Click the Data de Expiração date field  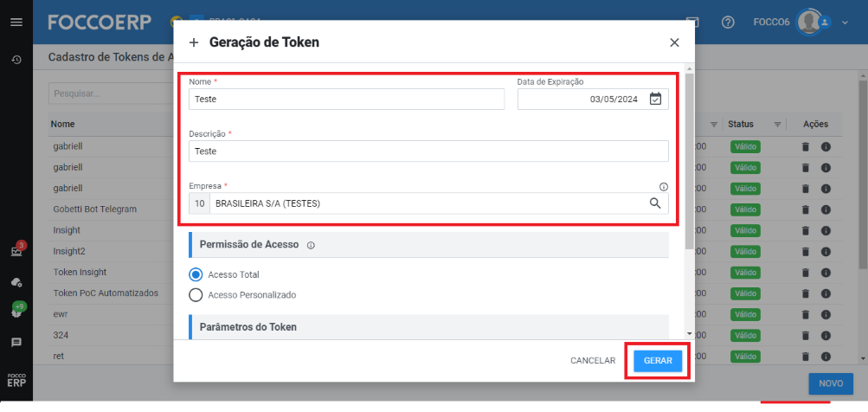pos(593,100)
